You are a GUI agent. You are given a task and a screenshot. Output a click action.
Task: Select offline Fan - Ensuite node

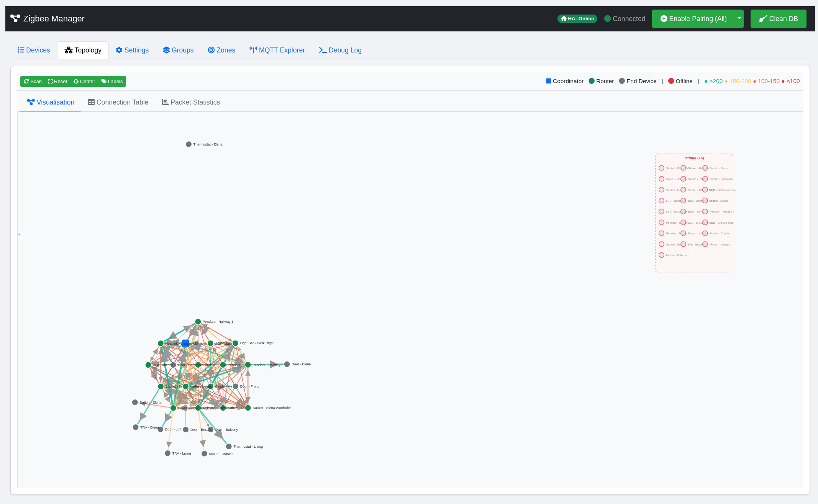tap(683, 244)
